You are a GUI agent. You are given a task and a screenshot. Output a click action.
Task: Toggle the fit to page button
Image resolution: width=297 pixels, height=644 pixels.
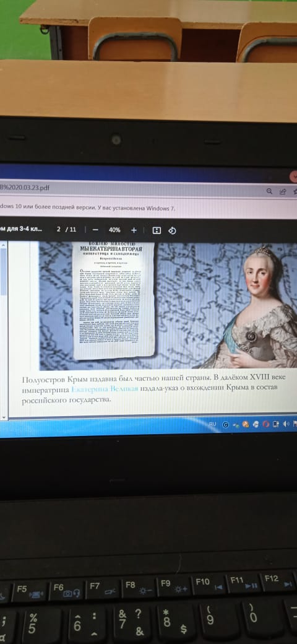pyautogui.click(x=157, y=230)
